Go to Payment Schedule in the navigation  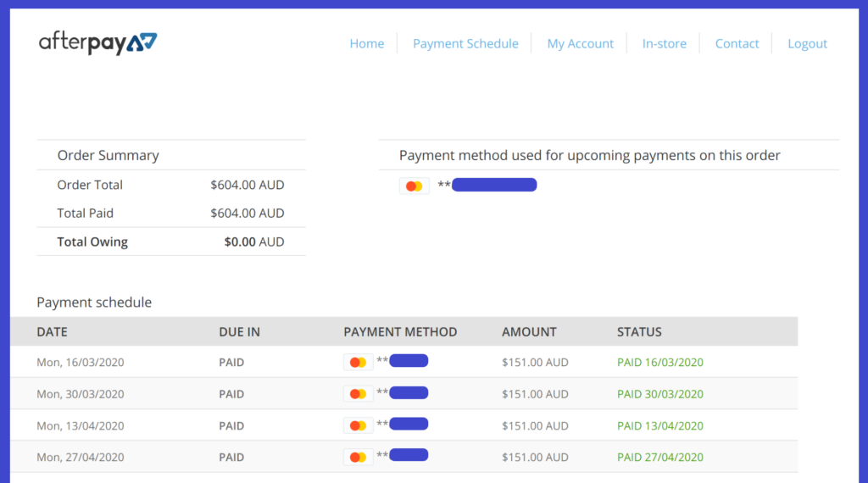coord(465,44)
